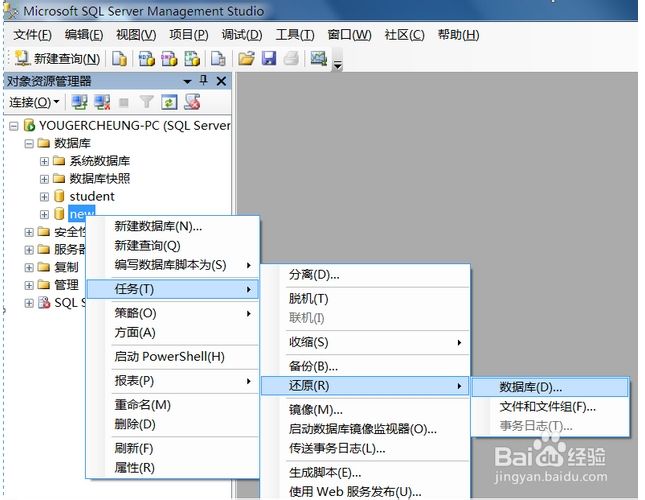Open a file with the folder icon

pyautogui.click(x=246, y=59)
